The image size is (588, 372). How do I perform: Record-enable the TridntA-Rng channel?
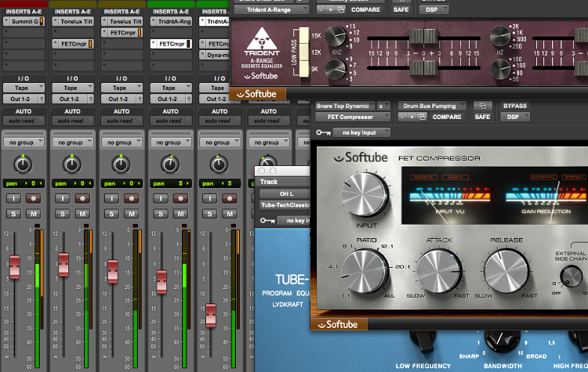[x=181, y=198]
